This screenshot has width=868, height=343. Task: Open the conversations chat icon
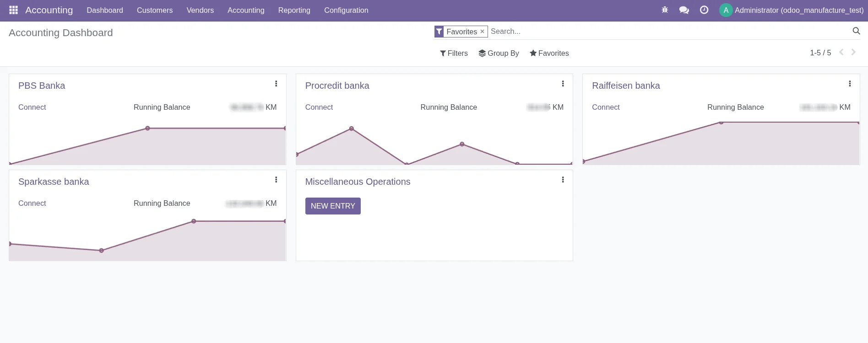click(684, 10)
